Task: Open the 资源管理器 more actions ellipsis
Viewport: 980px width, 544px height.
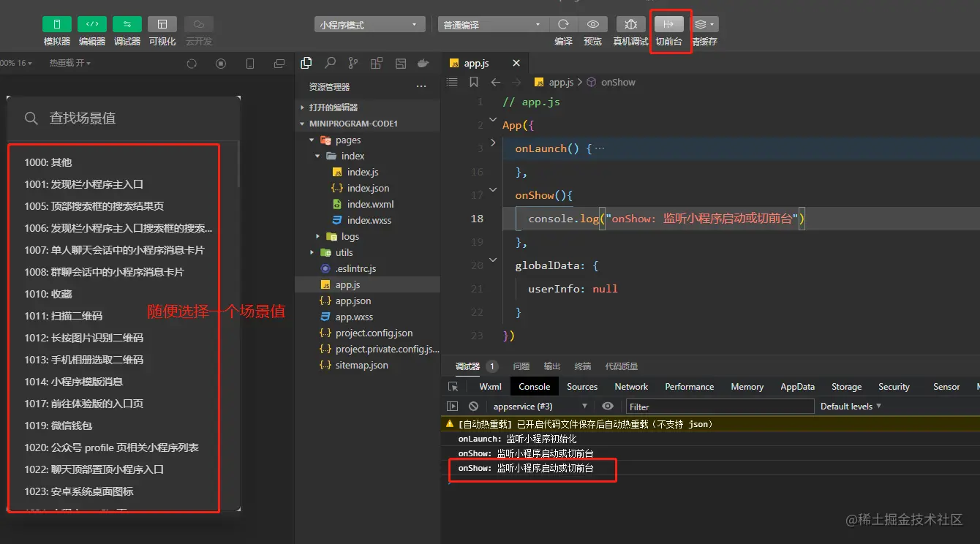Action: pos(421,86)
